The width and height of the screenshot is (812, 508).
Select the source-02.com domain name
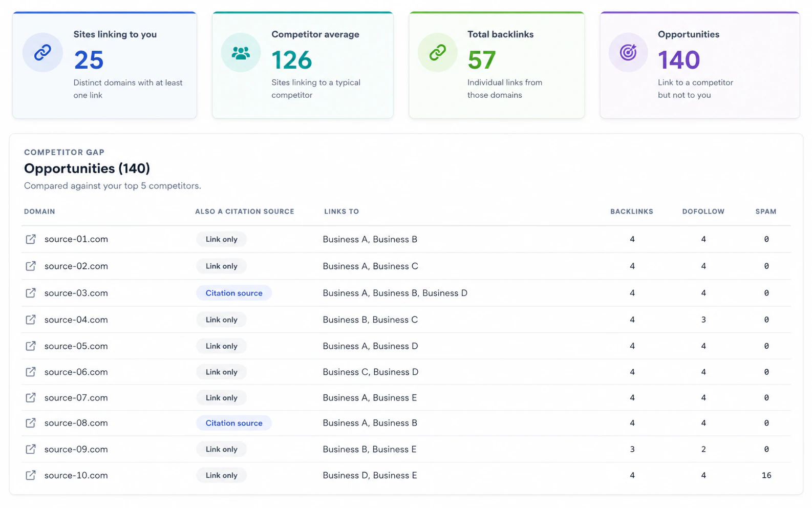click(x=76, y=266)
